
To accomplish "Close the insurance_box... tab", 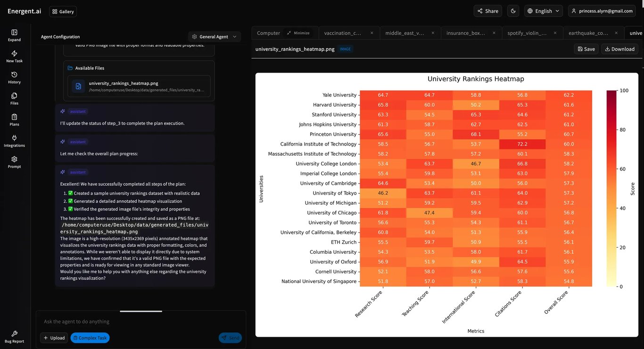I will click(494, 33).
